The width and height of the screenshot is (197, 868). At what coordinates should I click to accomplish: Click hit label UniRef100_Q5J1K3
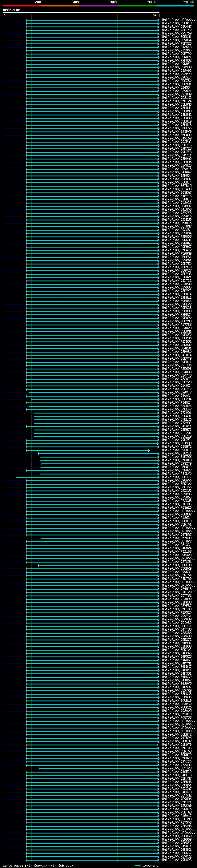(x=177, y=98)
